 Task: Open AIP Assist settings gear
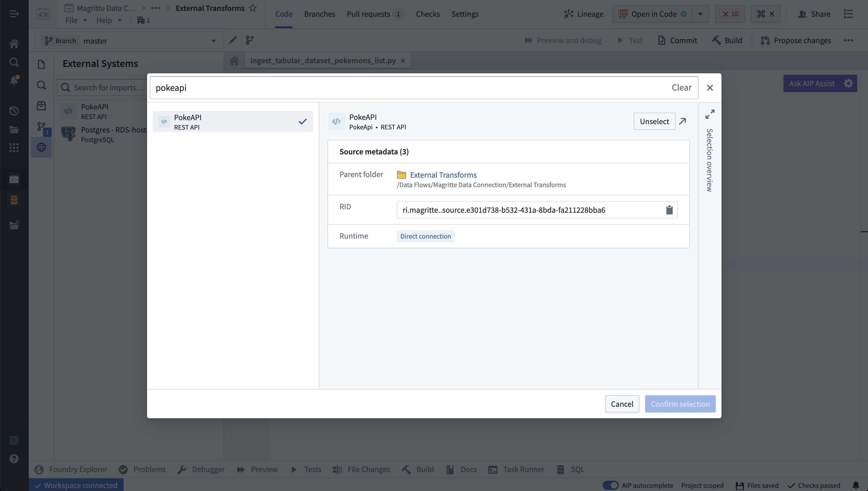[848, 83]
